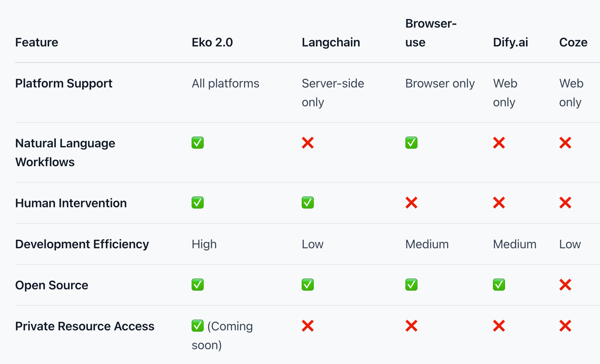Click Langchain Natural Language Workflows red cross
600x364 pixels.
coord(308,143)
